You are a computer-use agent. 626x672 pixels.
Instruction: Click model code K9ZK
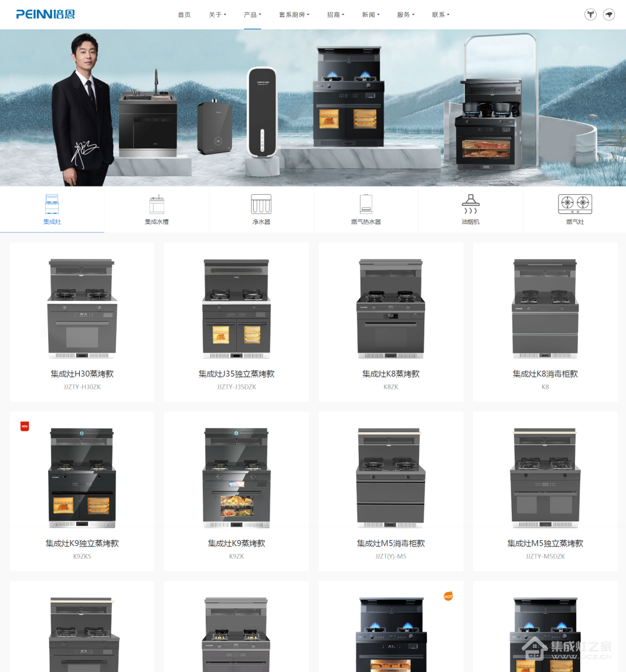pos(237,556)
